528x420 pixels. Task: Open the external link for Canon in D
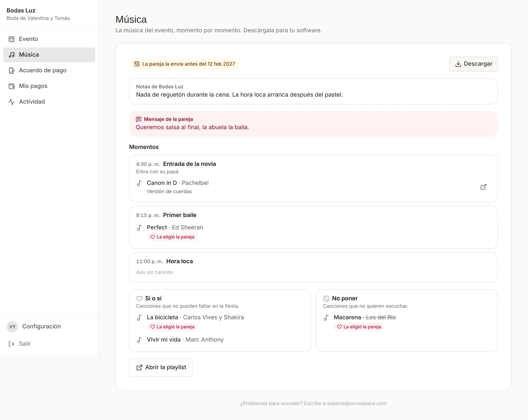point(483,187)
